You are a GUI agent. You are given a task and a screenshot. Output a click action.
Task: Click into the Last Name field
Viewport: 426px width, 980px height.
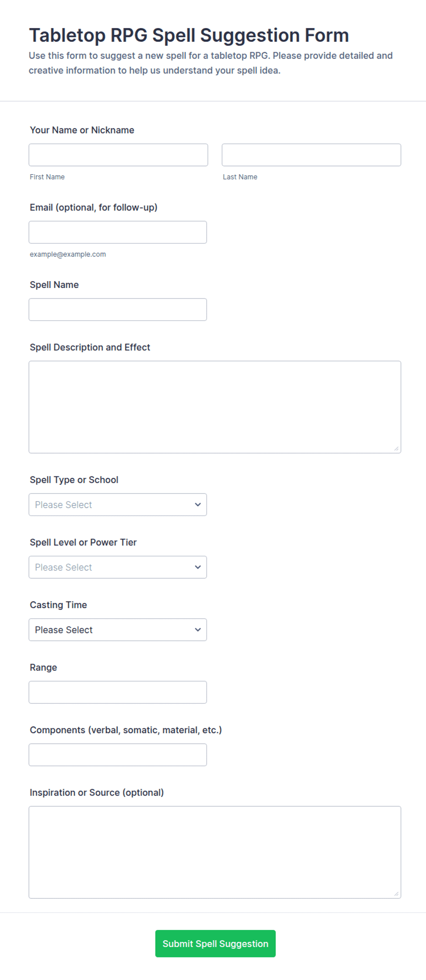[x=311, y=155]
